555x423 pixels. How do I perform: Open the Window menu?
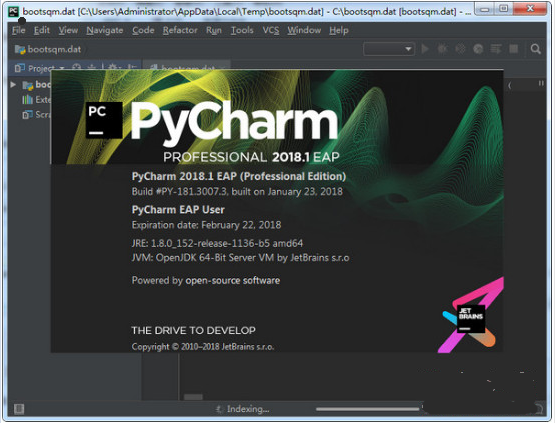304,30
